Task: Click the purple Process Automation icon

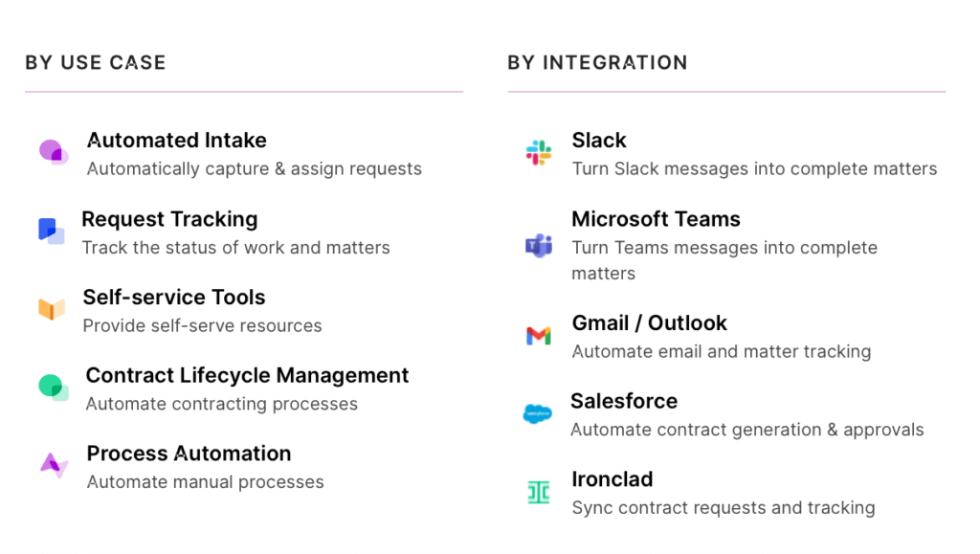Action: point(54,465)
